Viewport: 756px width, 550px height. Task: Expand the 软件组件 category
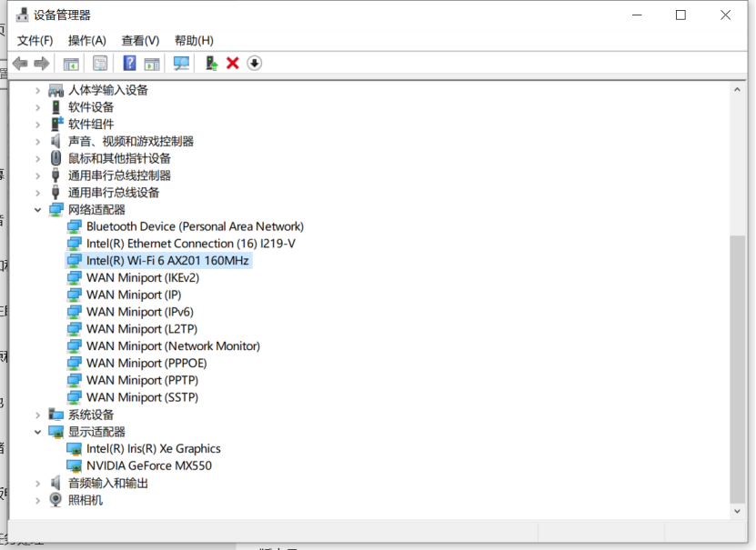37,125
